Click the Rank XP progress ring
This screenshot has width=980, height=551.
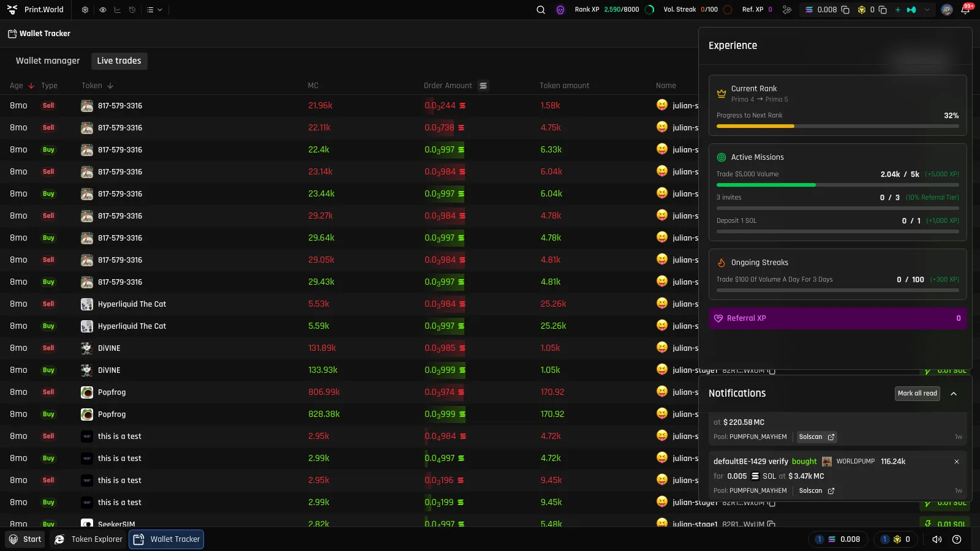coord(650,10)
